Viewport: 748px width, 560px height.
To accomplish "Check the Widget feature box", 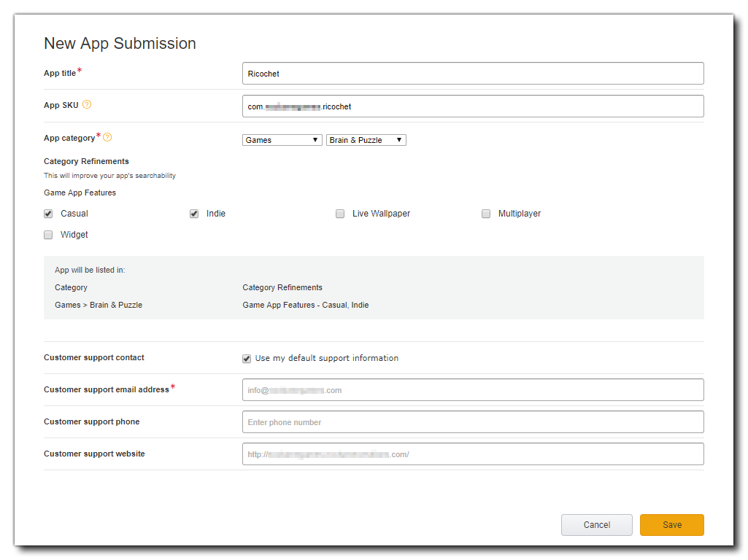I will [48, 235].
